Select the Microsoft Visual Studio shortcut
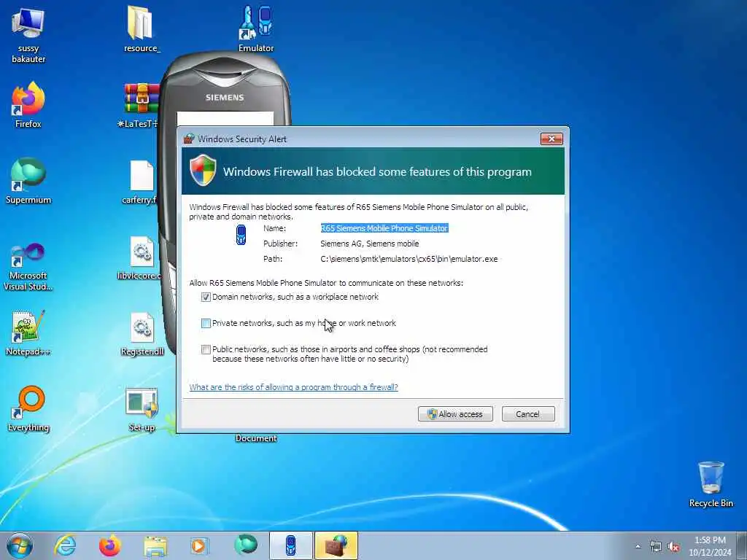The height and width of the screenshot is (560, 747). (x=28, y=267)
